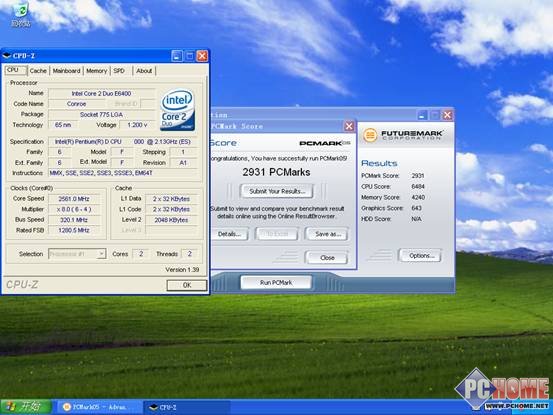553x415 pixels.
Task: Open Details in the PCMark Score dialog
Action: (229, 234)
